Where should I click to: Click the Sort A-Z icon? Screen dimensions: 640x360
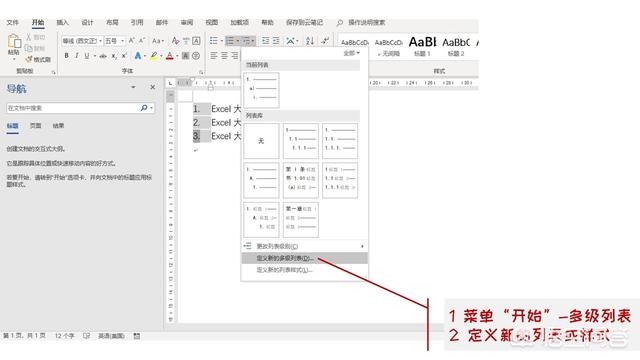pyautogui.click(x=310, y=40)
